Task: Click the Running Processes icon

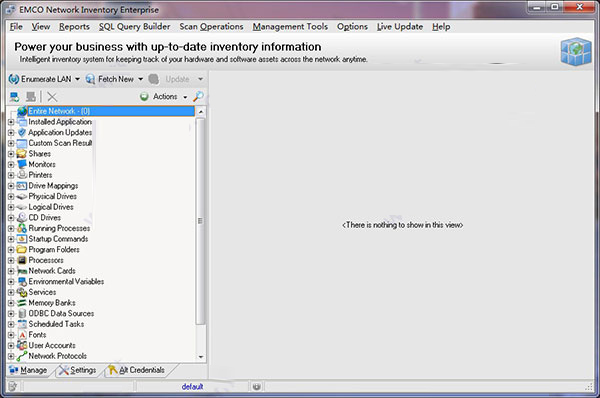Action: [x=22, y=228]
